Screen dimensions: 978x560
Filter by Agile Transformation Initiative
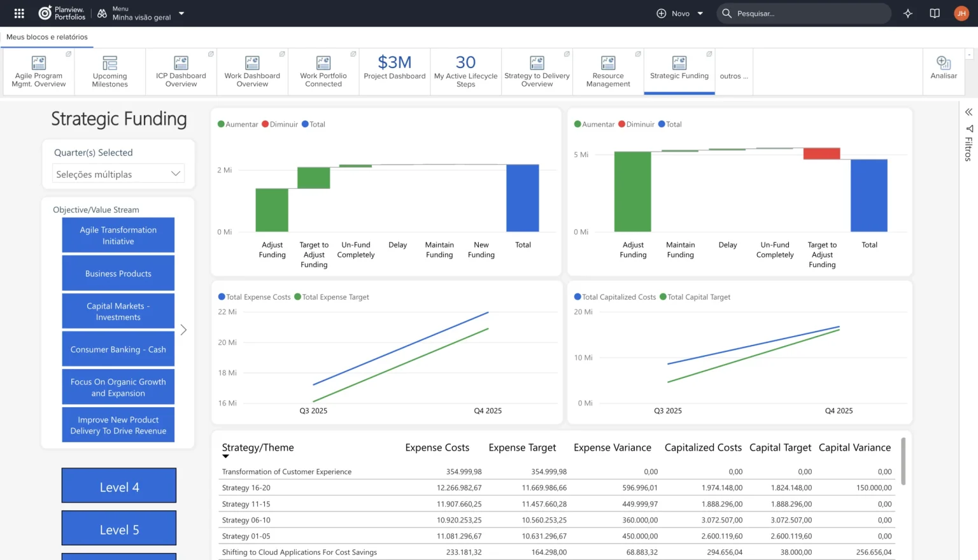click(x=118, y=235)
